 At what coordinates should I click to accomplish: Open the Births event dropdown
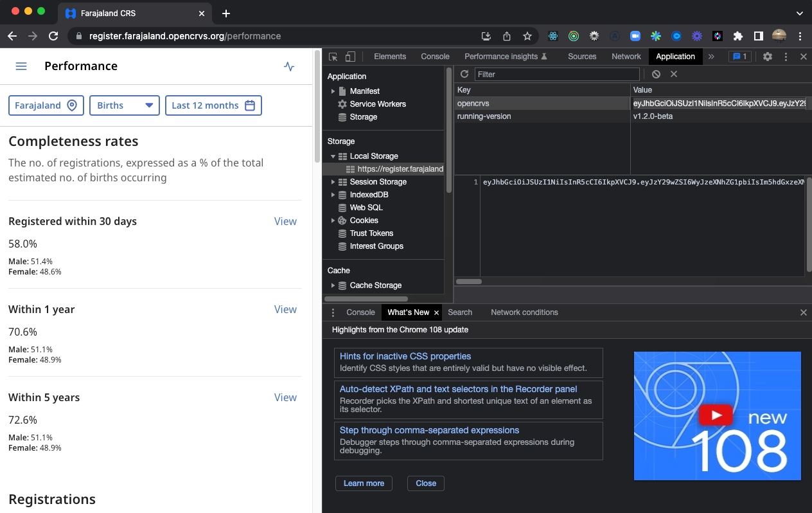125,105
